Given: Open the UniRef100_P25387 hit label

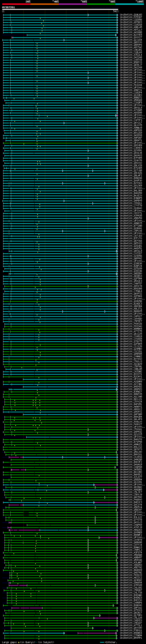Looking at the screenshot, I should click(x=131, y=17).
